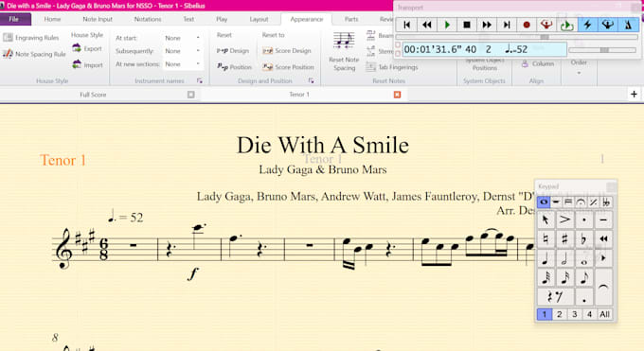Select the natural sign on Keypad
Image resolution: width=644 pixels, height=351 pixels.
coord(546,239)
